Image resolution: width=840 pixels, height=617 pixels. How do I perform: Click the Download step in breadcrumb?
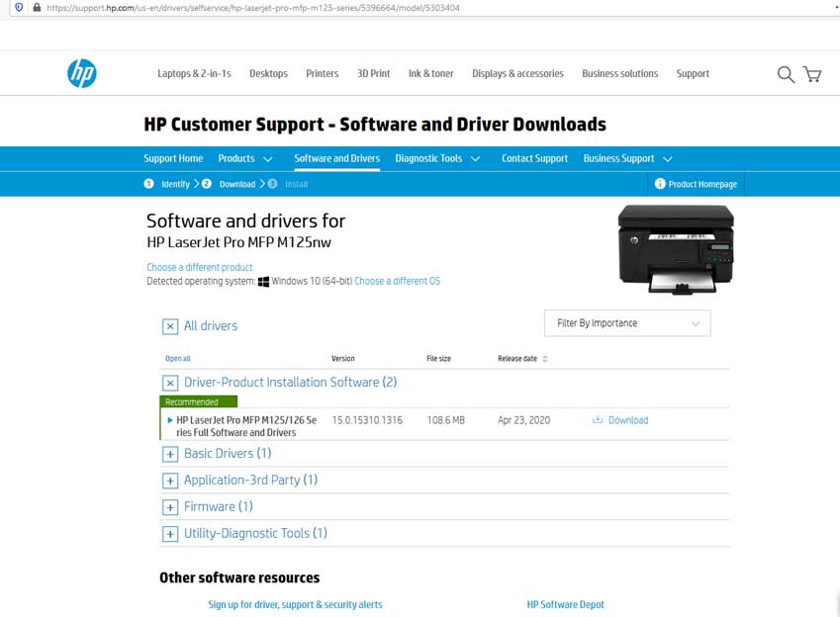237,184
